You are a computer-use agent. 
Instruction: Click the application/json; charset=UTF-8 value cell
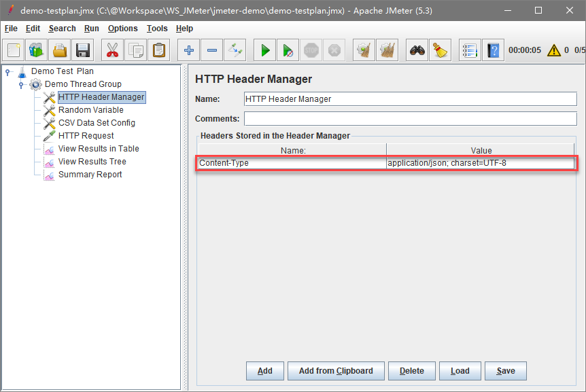coord(481,163)
